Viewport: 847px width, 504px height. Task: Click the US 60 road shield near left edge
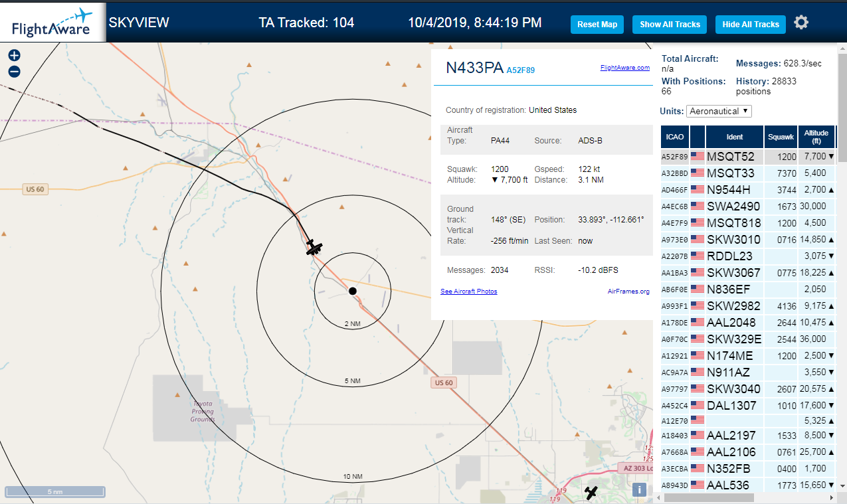pos(35,189)
